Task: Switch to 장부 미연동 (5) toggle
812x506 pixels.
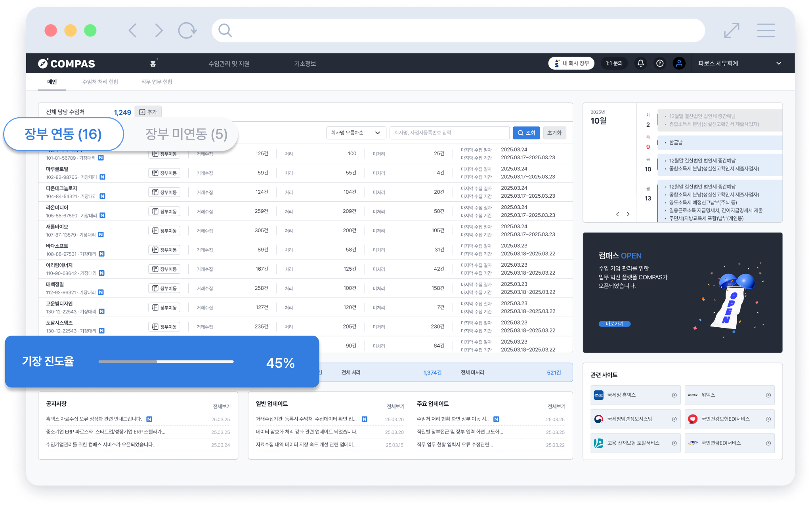Action: click(x=186, y=134)
